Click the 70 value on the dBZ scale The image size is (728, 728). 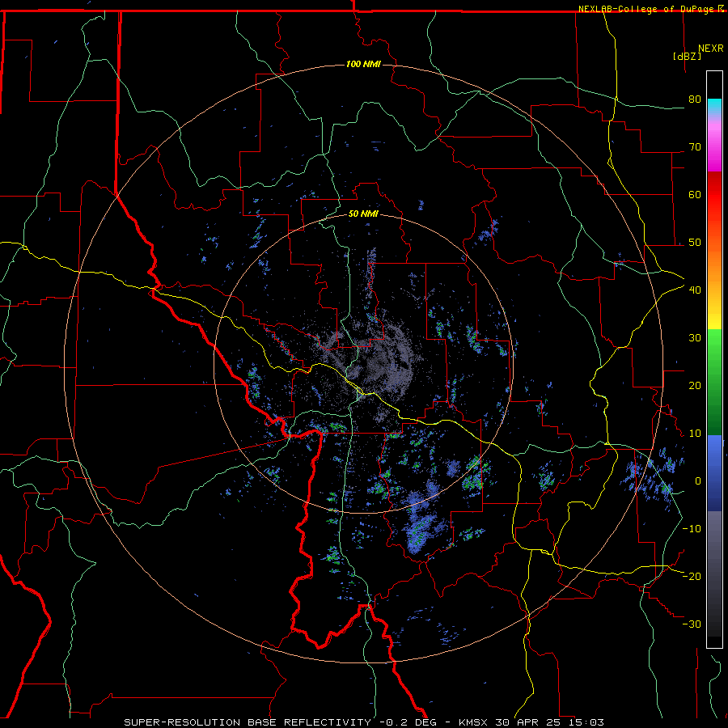point(695,147)
